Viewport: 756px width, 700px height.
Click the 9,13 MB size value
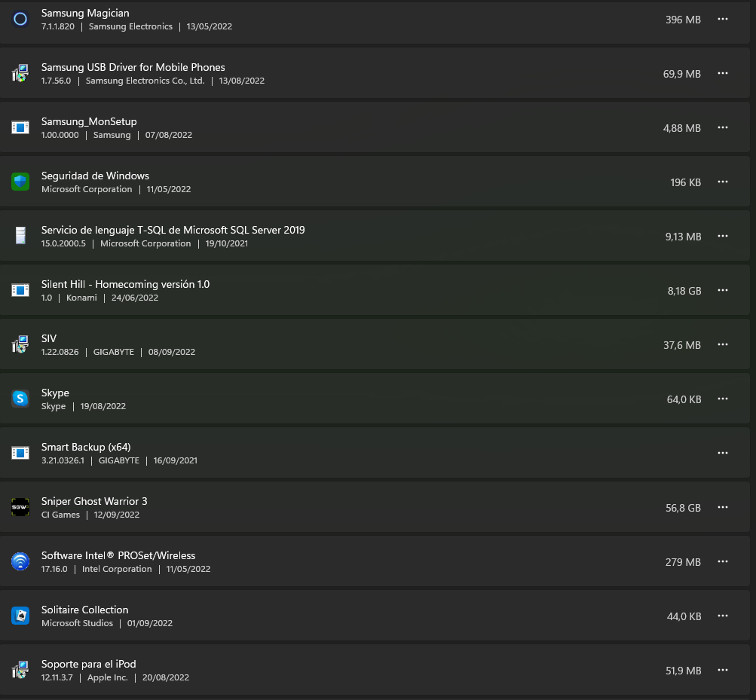[683, 237]
